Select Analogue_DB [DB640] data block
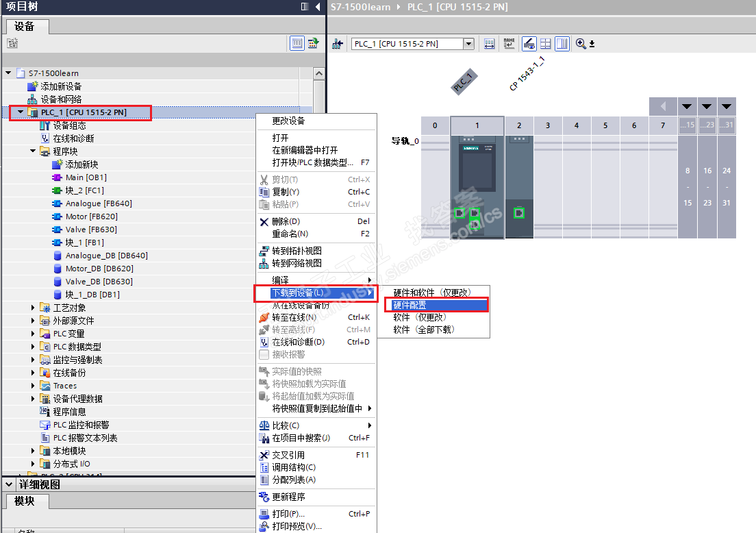 coord(107,256)
